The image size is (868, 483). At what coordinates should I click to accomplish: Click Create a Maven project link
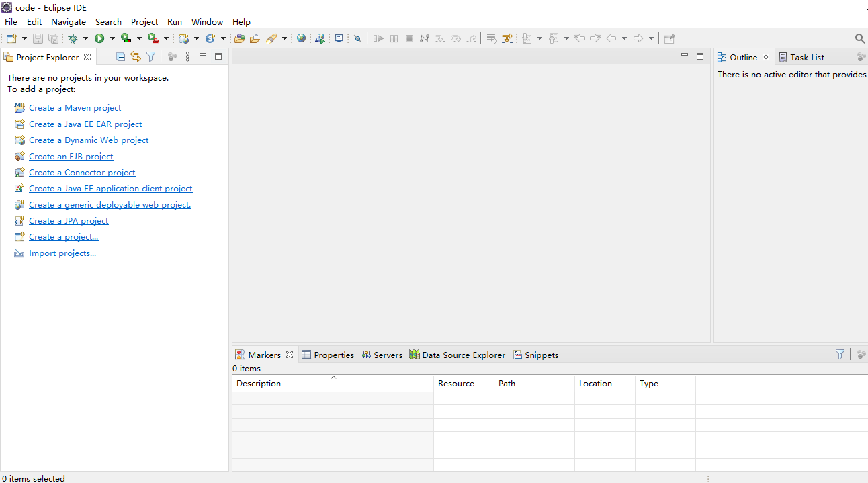pyautogui.click(x=75, y=107)
